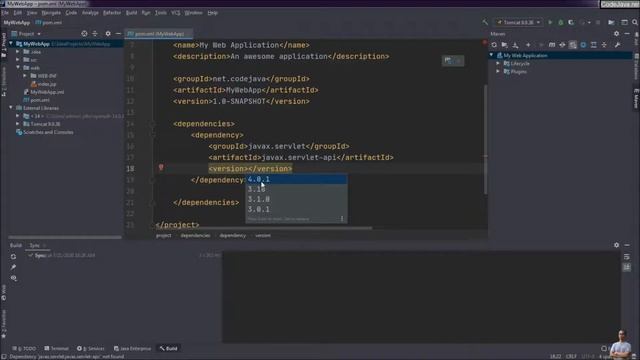Screen dimensions: 640x360
Task: Collapse the web folder in project tree
Action: [x=18, y=67]
